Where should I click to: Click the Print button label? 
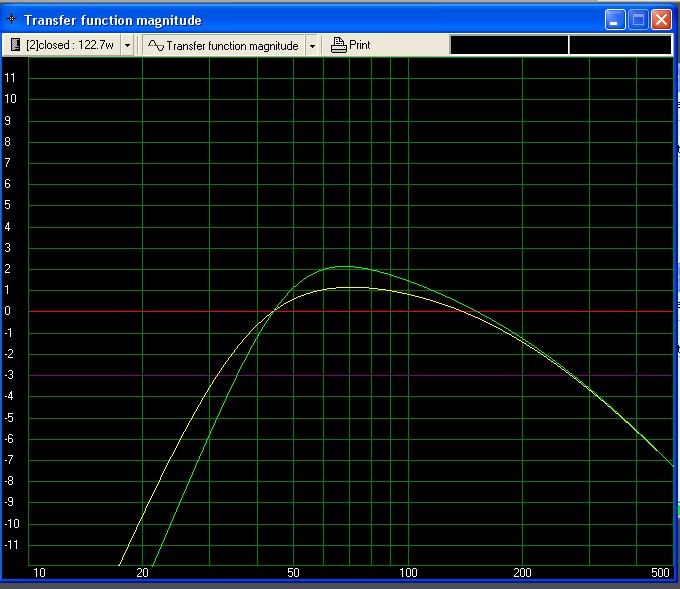pos(360,45)
